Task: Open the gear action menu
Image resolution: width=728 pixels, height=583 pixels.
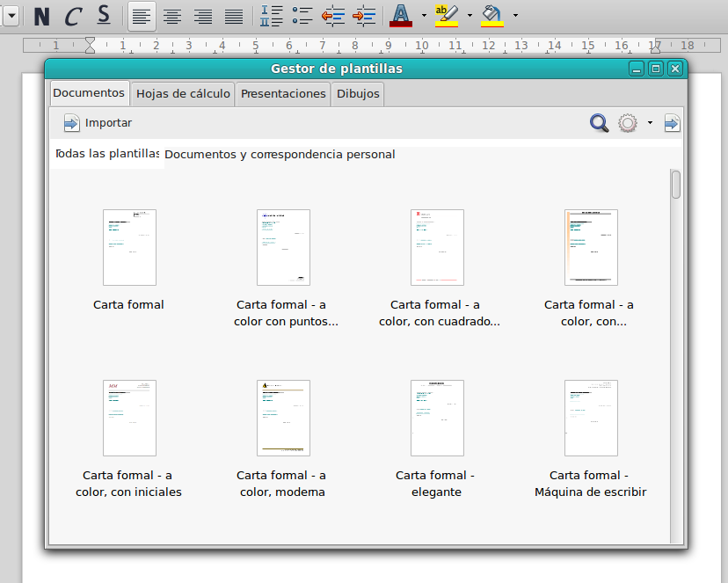Action: pyautogui.click(x=627, y=123)
